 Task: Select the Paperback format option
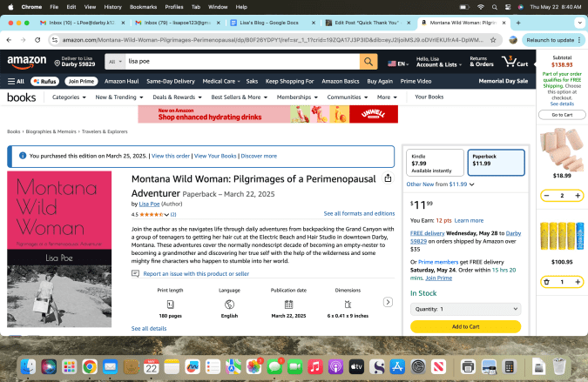tap(496, 163)
